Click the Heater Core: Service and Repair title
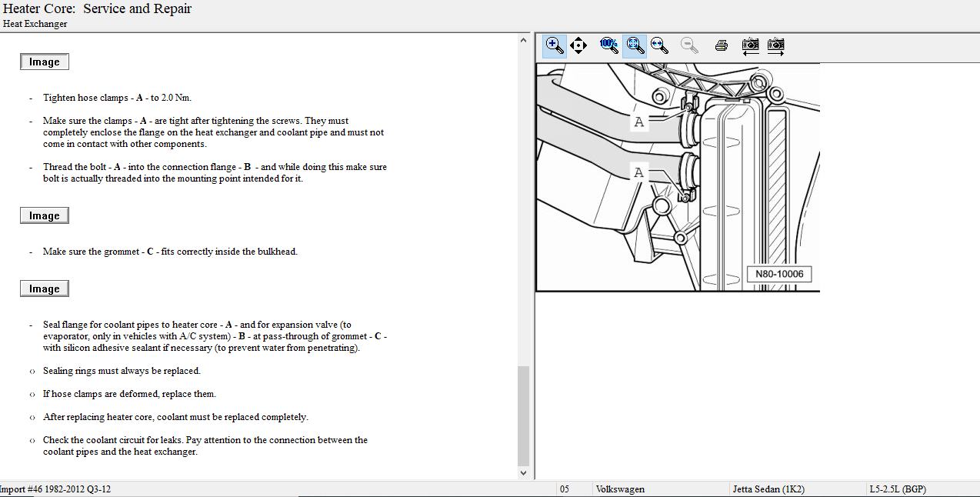Viewport: 980px width, 497px height. tap(97, 9)
